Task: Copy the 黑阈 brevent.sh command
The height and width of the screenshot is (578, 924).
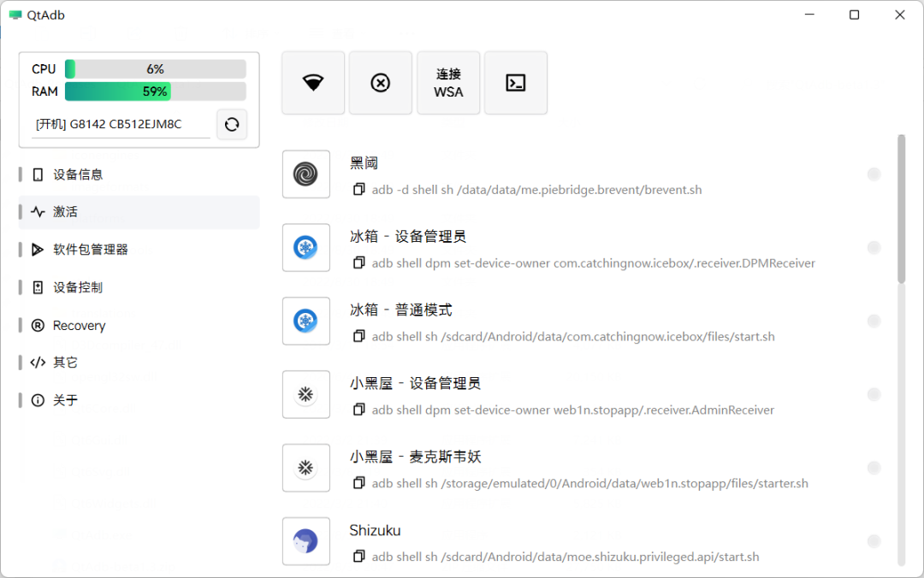Action: 358,189
